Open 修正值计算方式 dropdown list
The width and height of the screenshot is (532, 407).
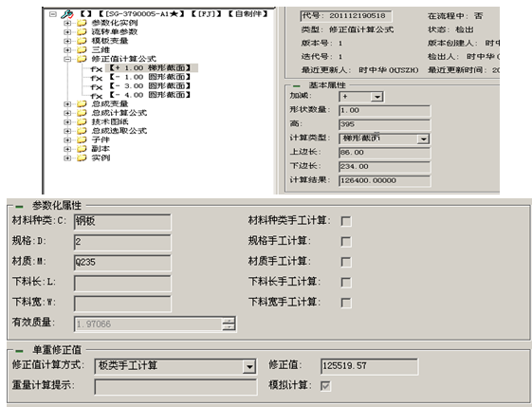point(249,366)
